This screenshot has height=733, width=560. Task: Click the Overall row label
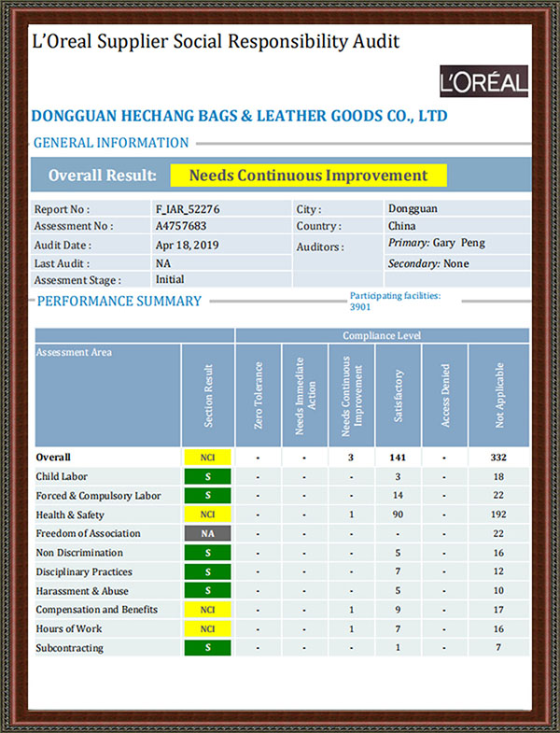pos(53,458)
